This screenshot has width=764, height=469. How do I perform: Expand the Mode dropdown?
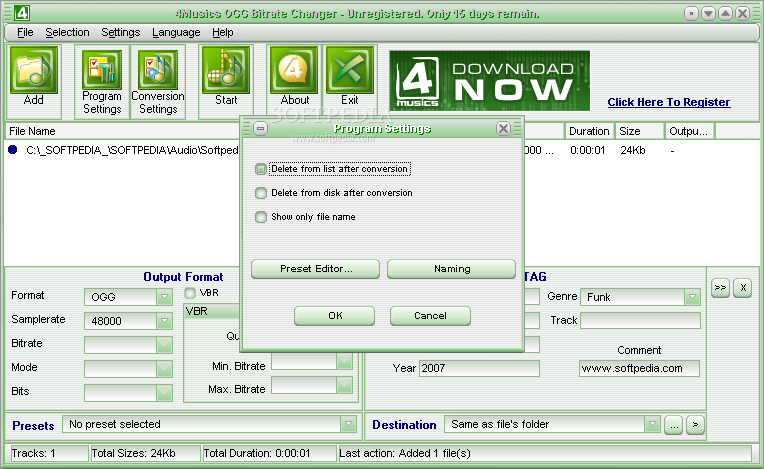point(164,368)
